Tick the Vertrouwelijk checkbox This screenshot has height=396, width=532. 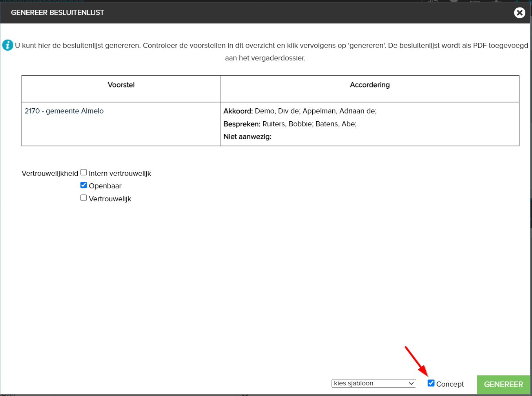[84, 198]
